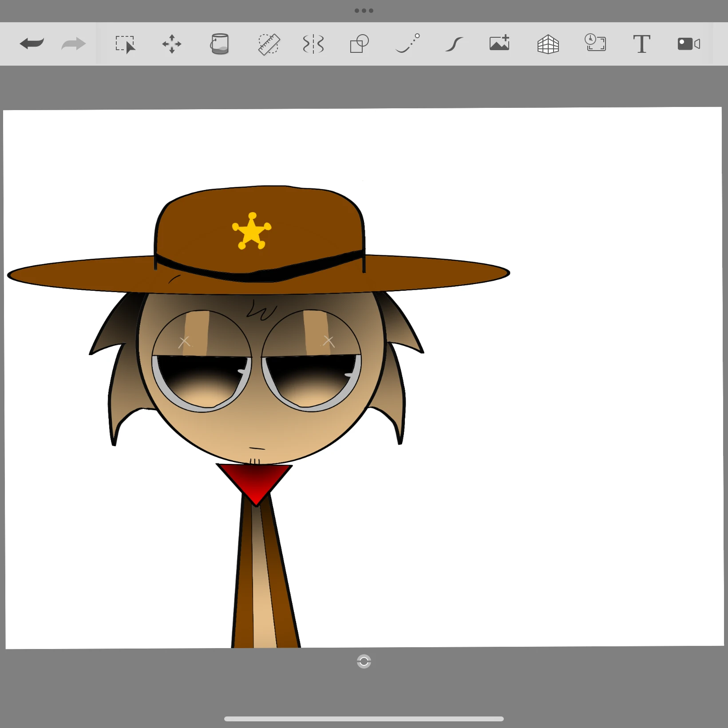Open the Ruler guide tool

pos(269,44)
